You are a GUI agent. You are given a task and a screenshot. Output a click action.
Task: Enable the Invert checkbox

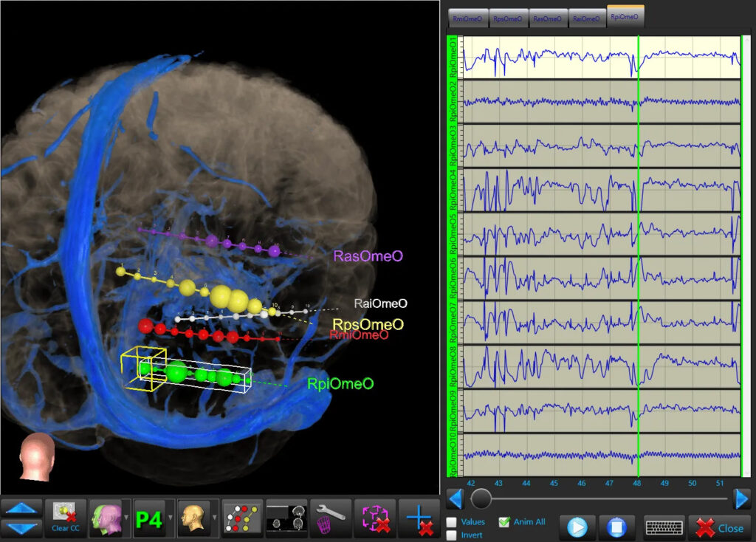[451, 535]
